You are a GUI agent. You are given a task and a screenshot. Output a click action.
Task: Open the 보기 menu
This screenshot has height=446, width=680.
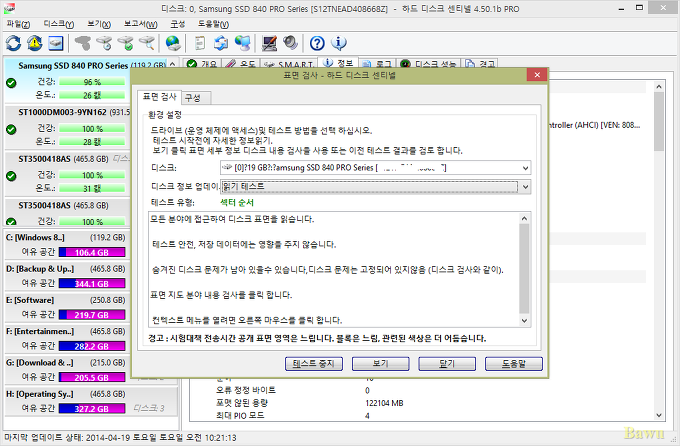coord(99,24)
